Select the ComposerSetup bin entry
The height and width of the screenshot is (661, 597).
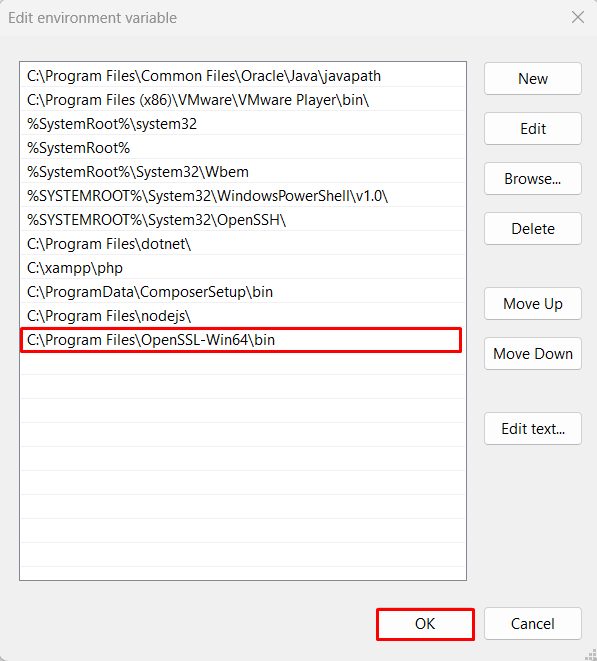tap(243, 292)
